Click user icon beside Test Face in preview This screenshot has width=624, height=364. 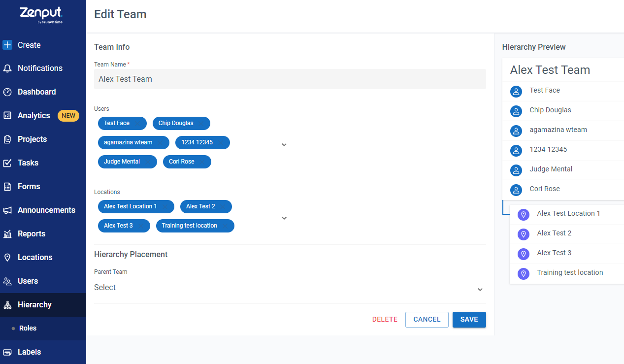tap(516, 91)
